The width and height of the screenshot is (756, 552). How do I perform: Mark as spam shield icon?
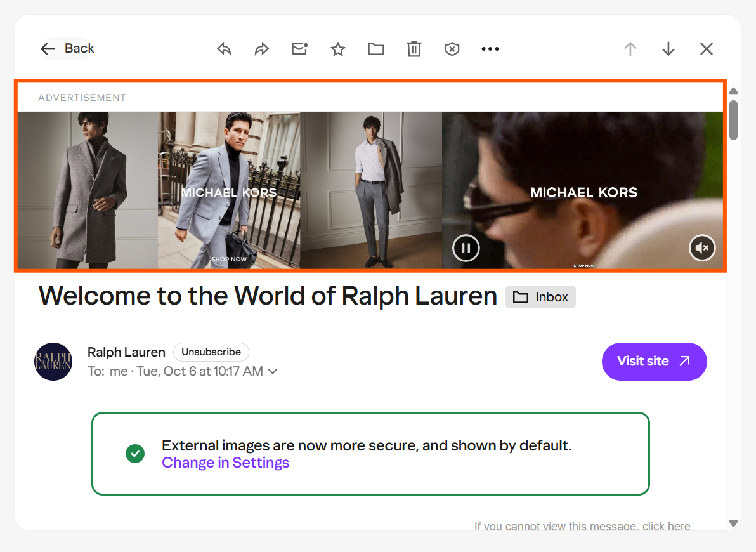point(452,49)
